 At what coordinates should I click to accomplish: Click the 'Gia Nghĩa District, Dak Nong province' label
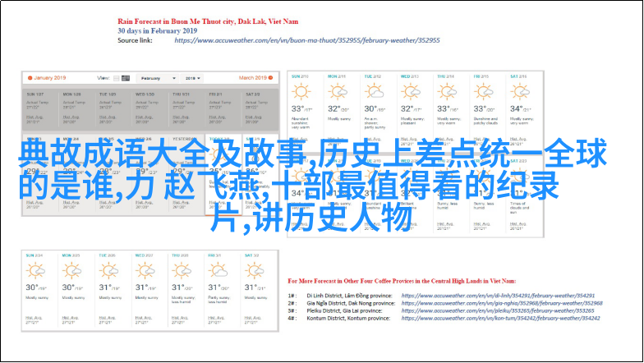[351, 303]
